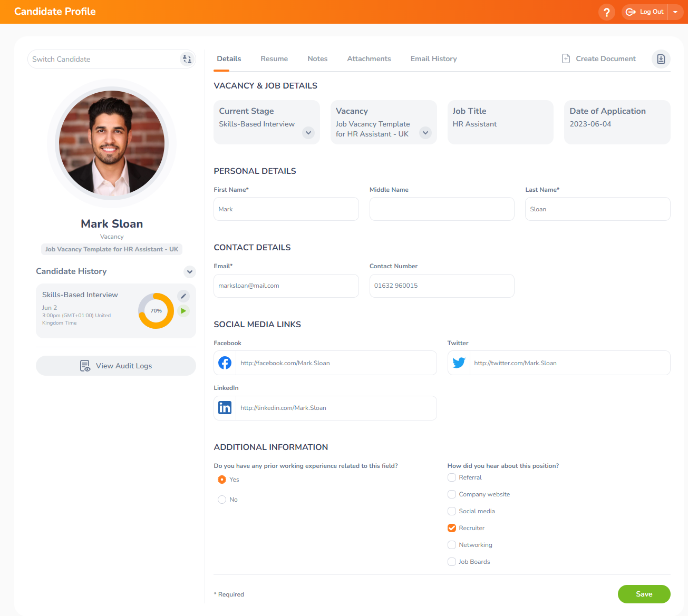Click the 70% interview score ring

(x=156, y=310)
